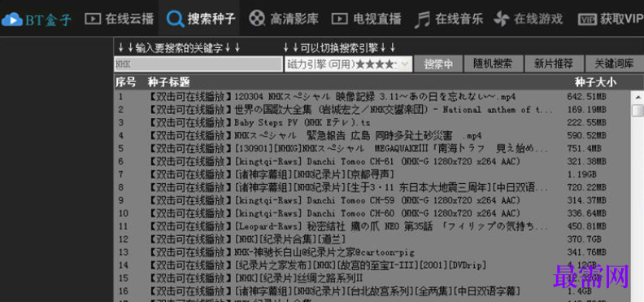Click the 新片推荐 button

coord(554,64)
